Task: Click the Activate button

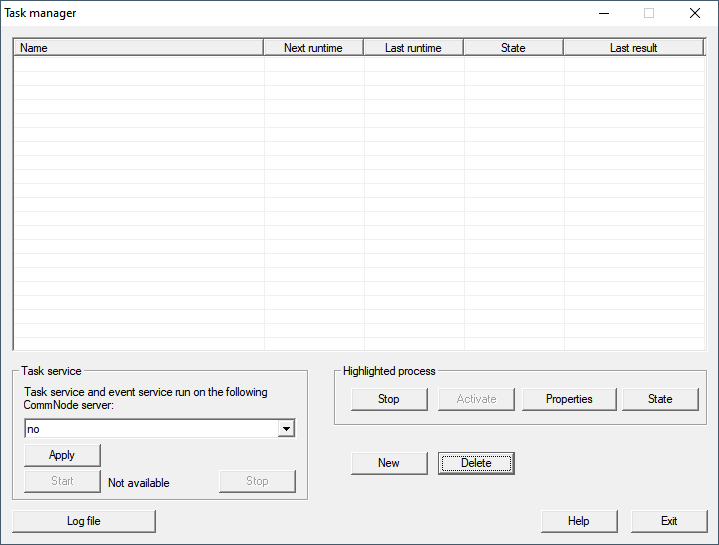Action: 477,399
